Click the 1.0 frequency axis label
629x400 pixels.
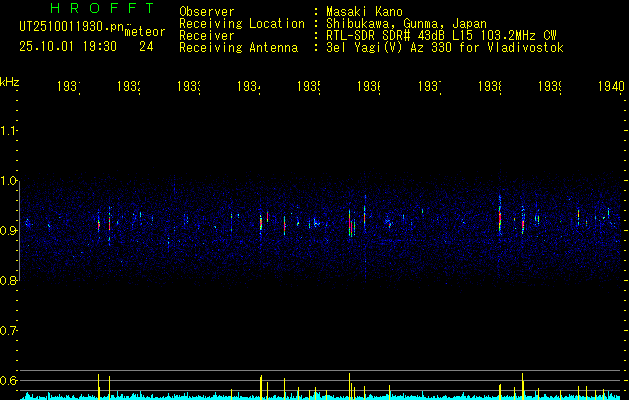[8, 181]
